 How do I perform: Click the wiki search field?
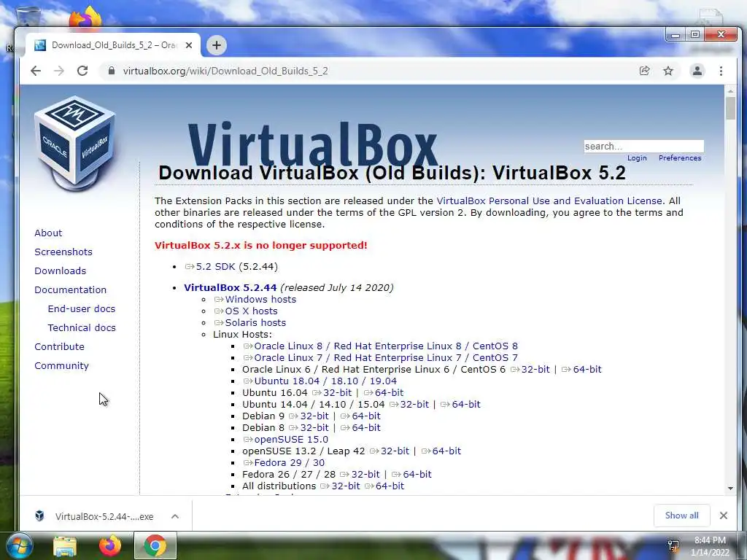643,146
